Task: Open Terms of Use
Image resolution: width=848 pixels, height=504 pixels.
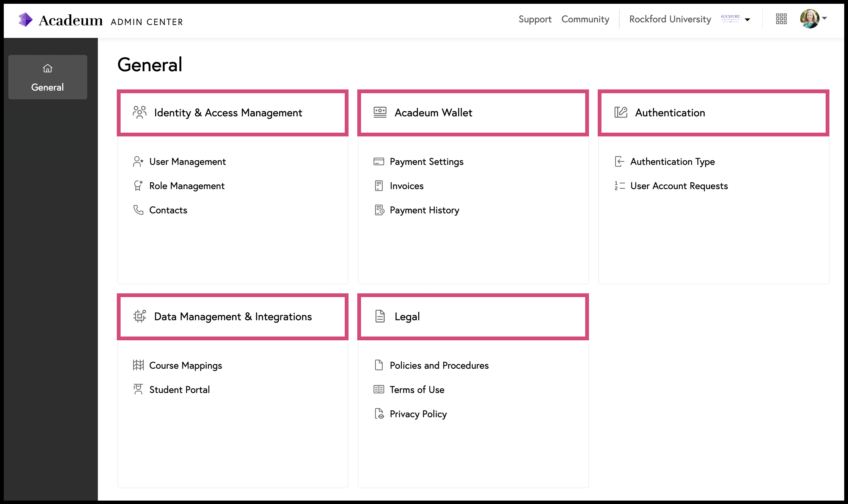Action: point(417,390)
